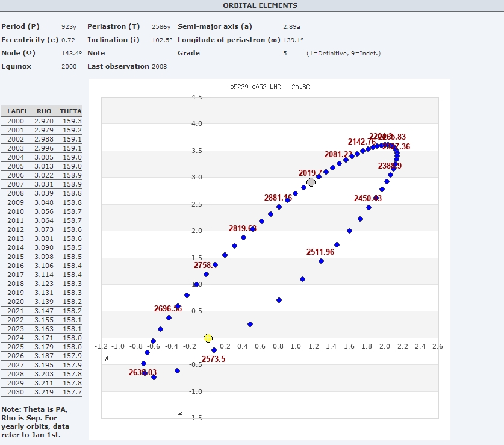The image size is (504, 445).
Task: Click the 2081.23 epoch label
Action: 338,154
